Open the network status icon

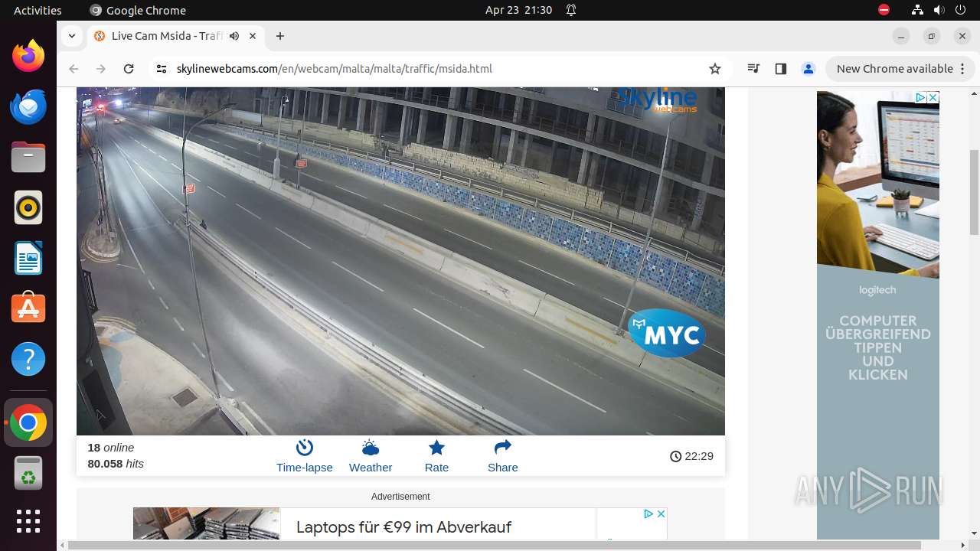point(917,10)
